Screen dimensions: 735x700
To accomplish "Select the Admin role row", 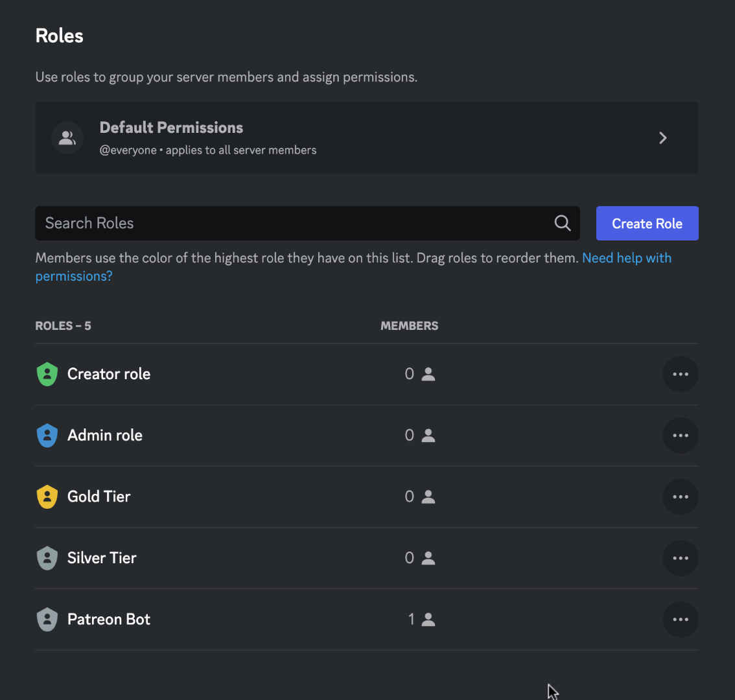I will [x=259, y=435].
